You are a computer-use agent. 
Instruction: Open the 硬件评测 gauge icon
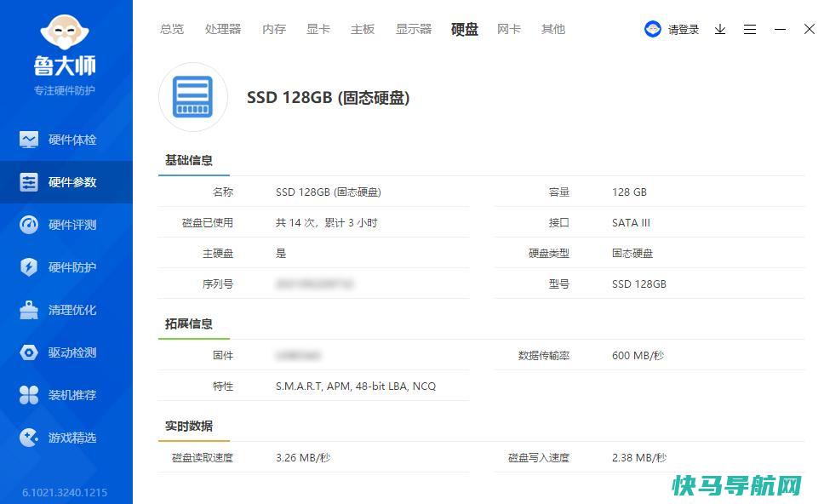29,225
